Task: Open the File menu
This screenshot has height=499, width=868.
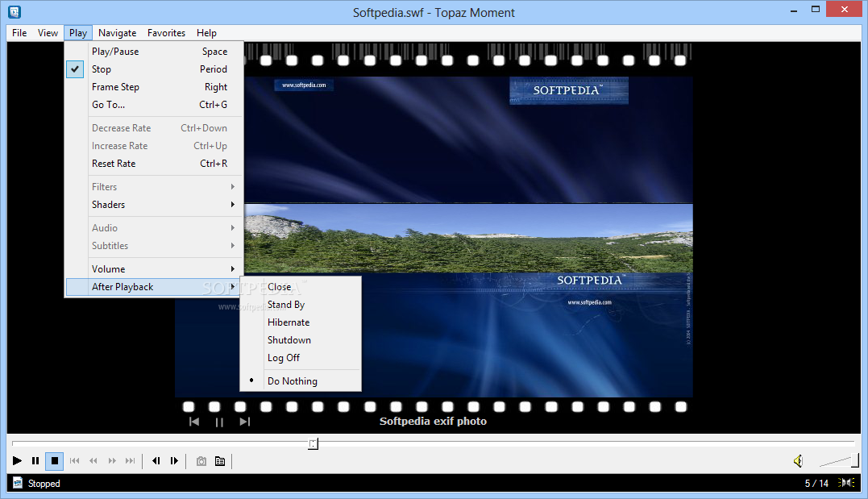Action: click(x=19, y=33)
